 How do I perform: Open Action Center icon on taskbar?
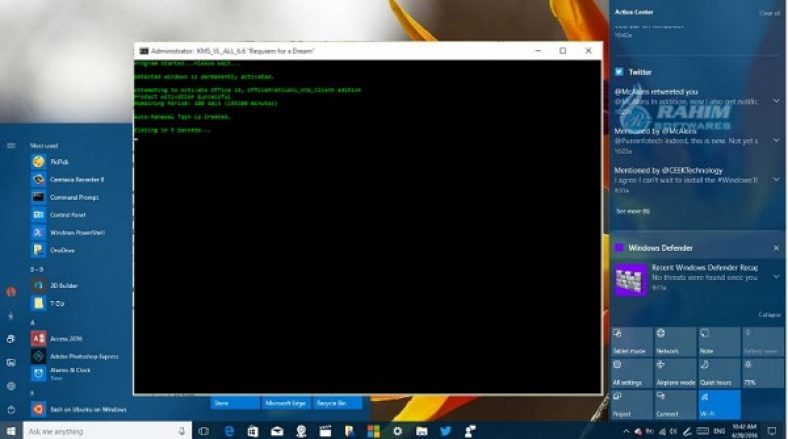[x=772, y=431]
